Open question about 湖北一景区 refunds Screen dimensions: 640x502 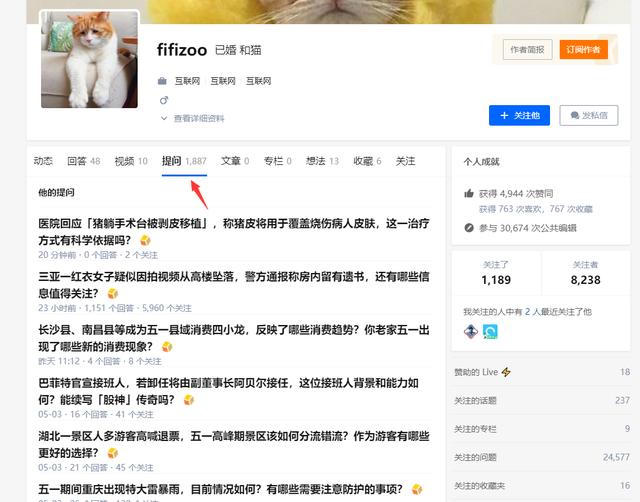click(234, 444)
